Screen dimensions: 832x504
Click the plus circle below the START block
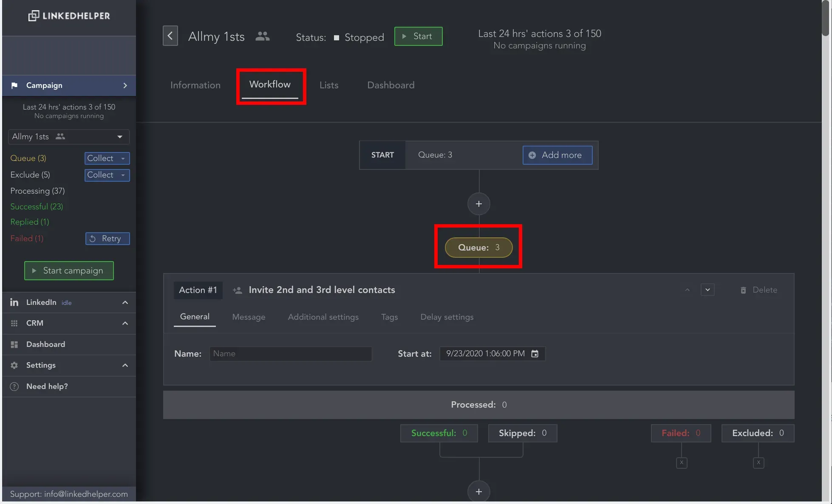pyautogui.click(x=478, y=204)
